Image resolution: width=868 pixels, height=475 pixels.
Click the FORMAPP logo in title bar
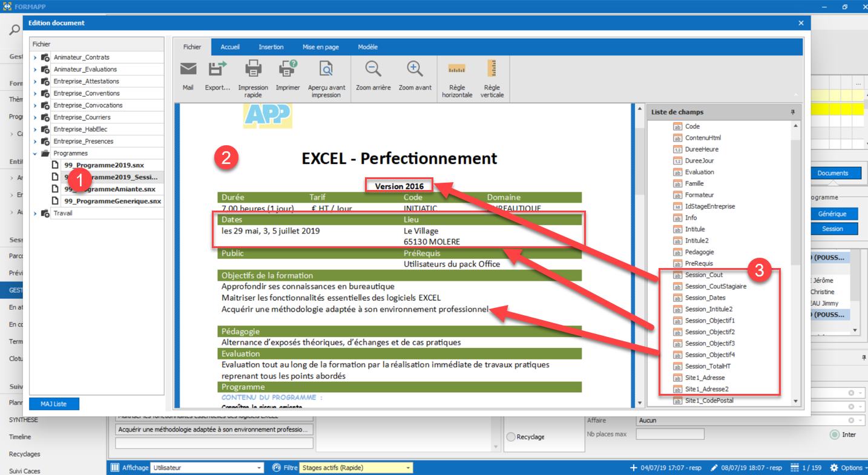(x=8, y=7)
